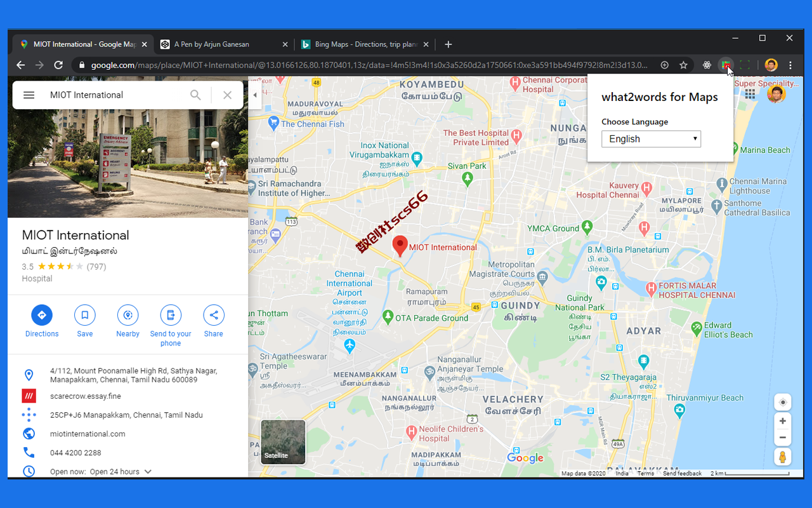Click phone number 044 4200 2288
Image resolution: width=812 pixels, height=508 pixels.
pyautogui.click(x=75, y=453)
